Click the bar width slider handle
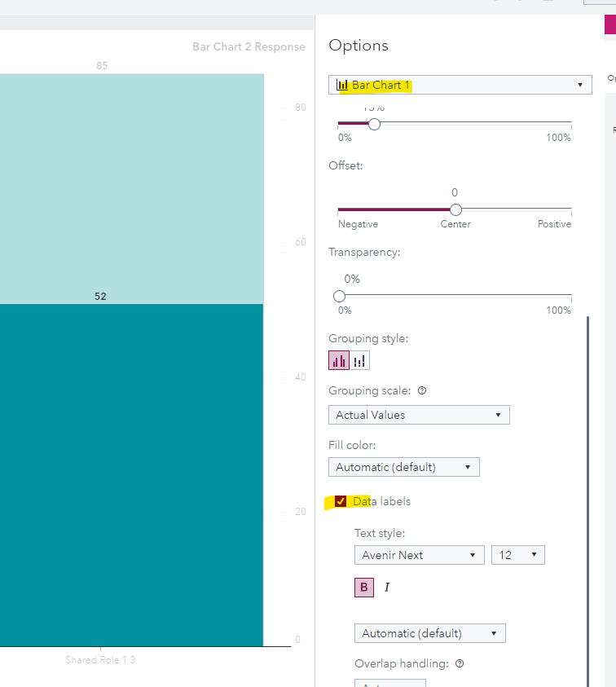616x687 pixels. click(x=374, y=124)
